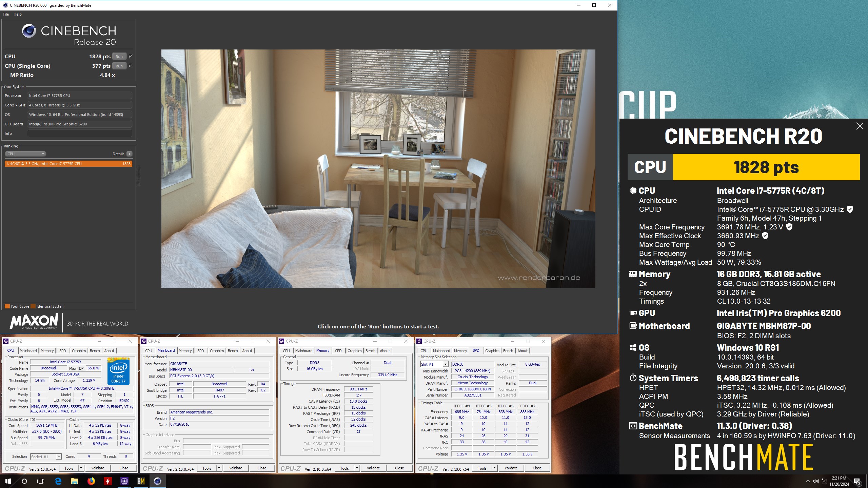Click the Core Speed value 3691.19 MHz
The image size is (868, 488).
(47, 426)
